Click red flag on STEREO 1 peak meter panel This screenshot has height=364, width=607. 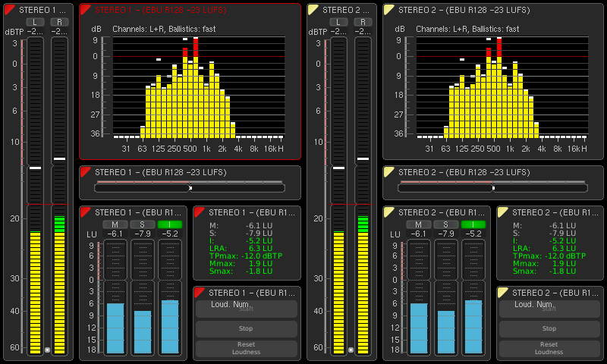[9, 10]
